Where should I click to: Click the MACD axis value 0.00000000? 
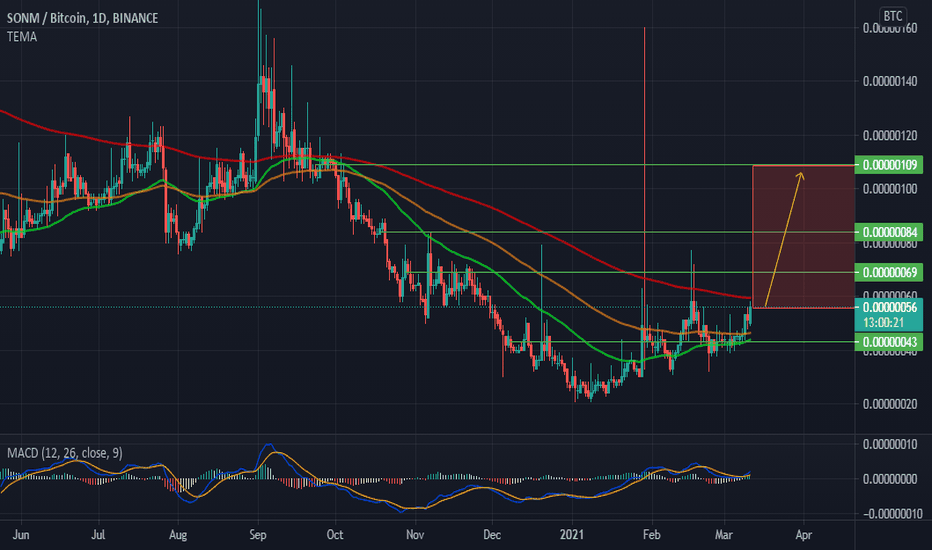890,479
